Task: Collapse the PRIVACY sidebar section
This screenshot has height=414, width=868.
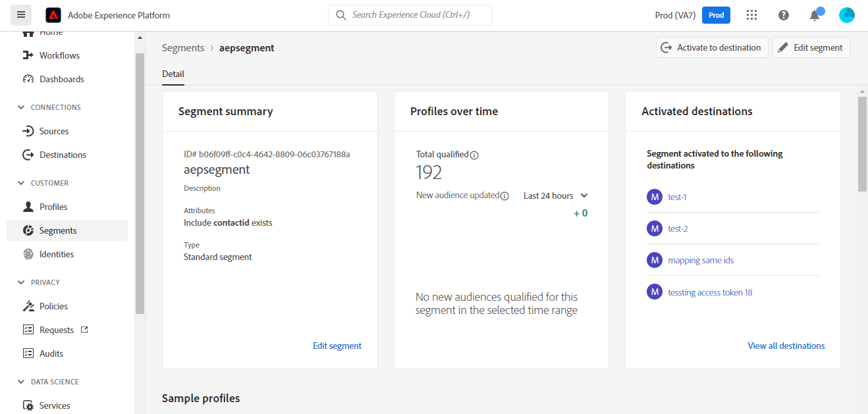Action: [x=21, y=282]
